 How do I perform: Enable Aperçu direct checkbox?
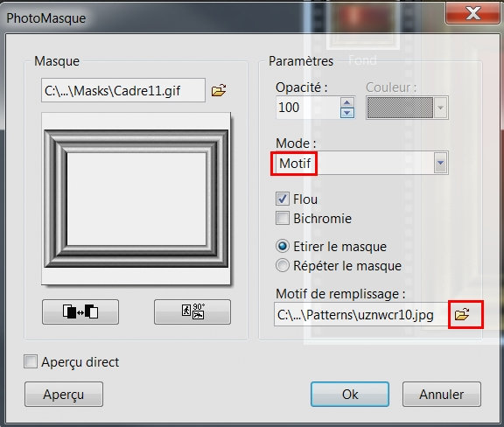[x=31, y=361]
